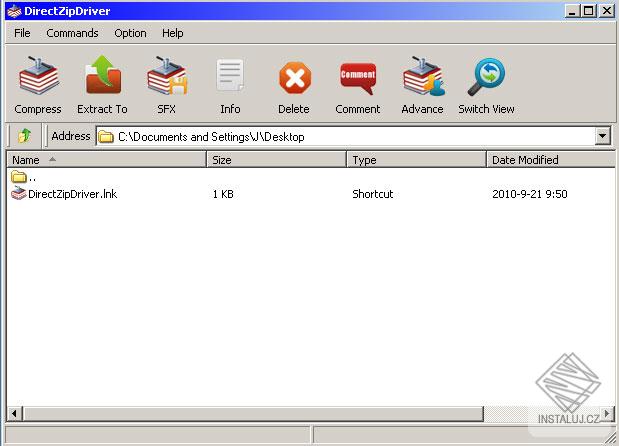Viewport: 619px width, 446px height.
Task: Go up one folder level
Action: (x=24, y=136)
